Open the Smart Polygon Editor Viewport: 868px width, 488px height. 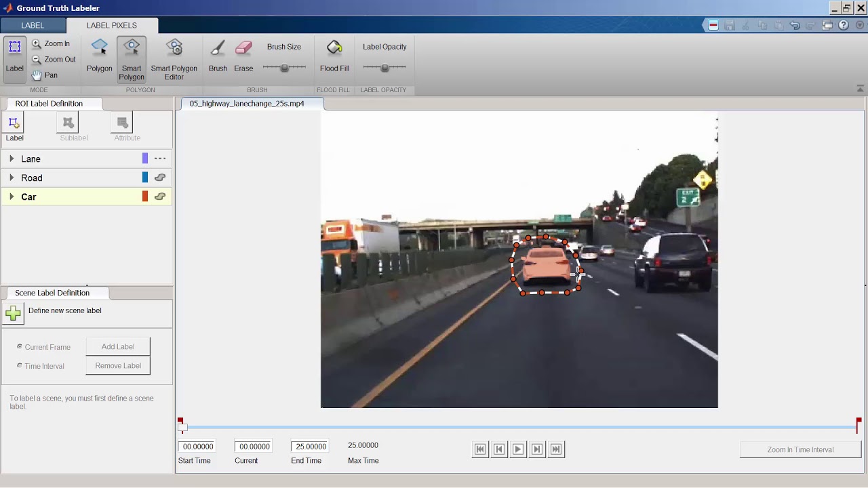pyautogui.click(x=174, y=59)
